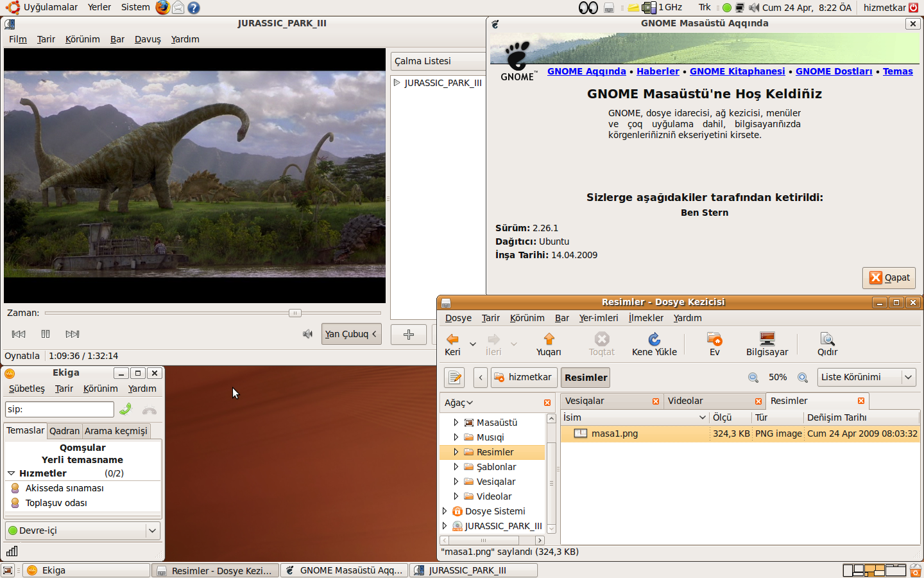The height and width of the screenshot is (578, 924).
Task: Skip to the next chapter in the player
Action: 73,334
